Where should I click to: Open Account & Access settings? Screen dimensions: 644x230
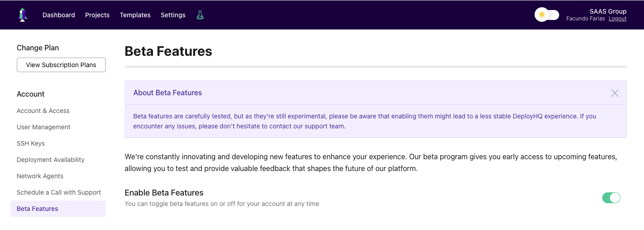click(x=43, y=111)
